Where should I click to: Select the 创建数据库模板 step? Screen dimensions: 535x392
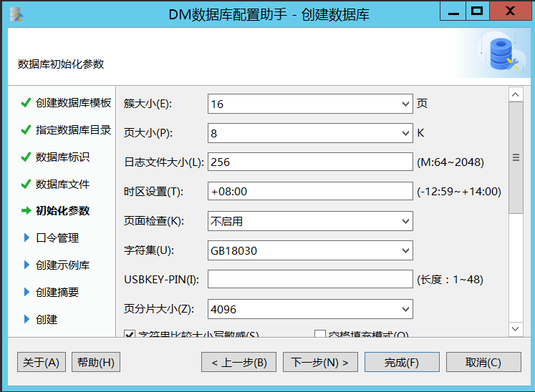tap(73, 102)
